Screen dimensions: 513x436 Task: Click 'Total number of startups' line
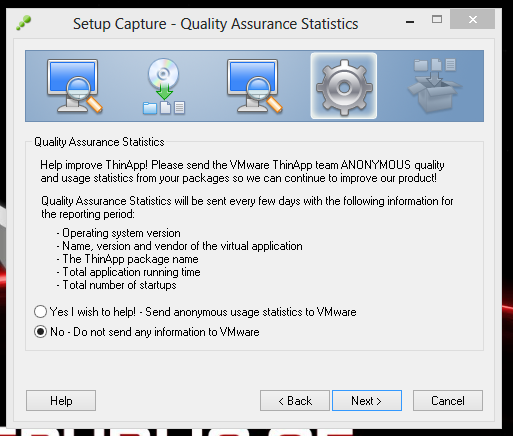coord(116,285)
